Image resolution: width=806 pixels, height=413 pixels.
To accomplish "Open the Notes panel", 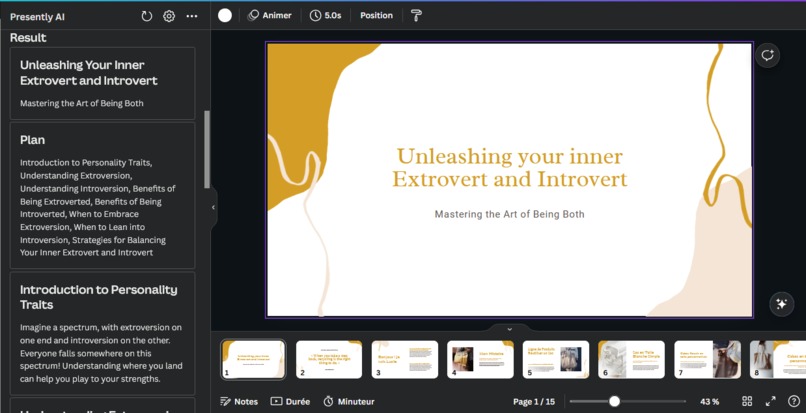I will [x=239, y=402].
